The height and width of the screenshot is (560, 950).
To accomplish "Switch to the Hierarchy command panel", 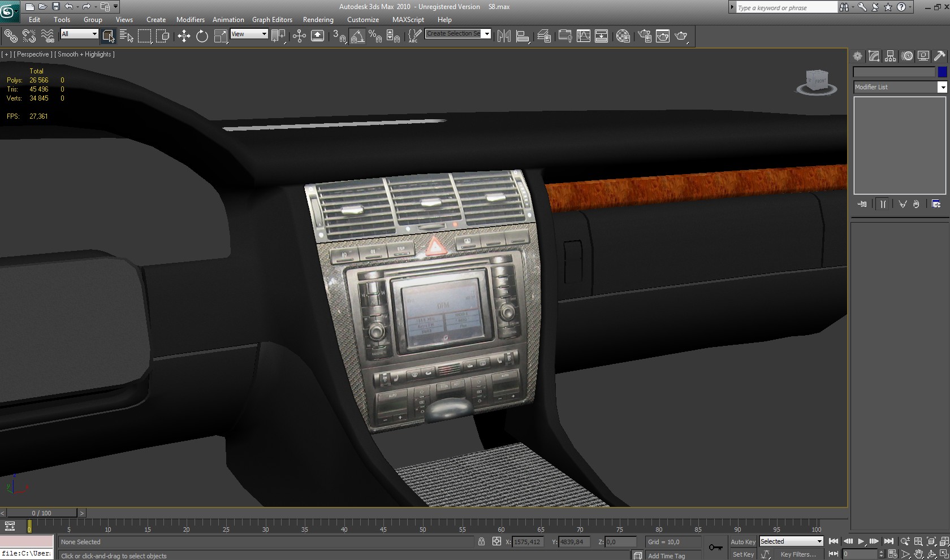I will pos(890,56).
